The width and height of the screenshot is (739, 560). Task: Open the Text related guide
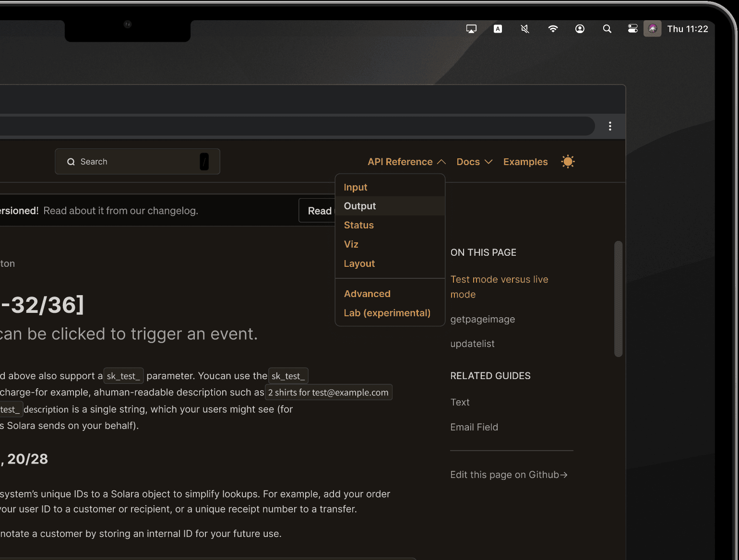click(x=460, y=402)
